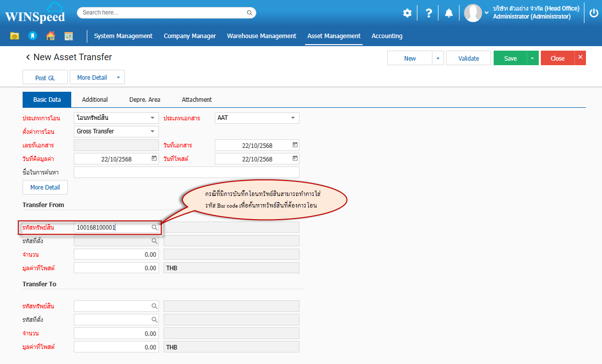Click the Validate button
This screenshot has height=364, width=602.
[469, 58]
